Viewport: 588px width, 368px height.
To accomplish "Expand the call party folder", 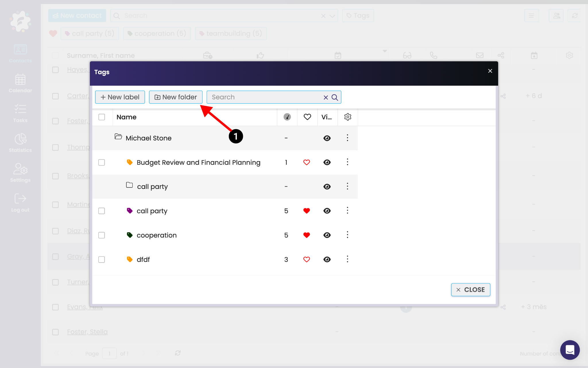I will pyautogui.click(x=129, y=185).
